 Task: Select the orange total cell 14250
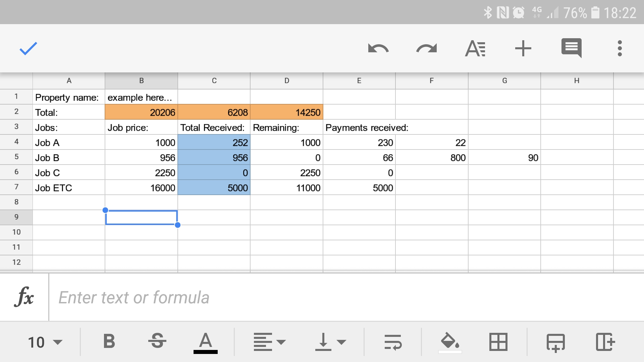[286, 112]
